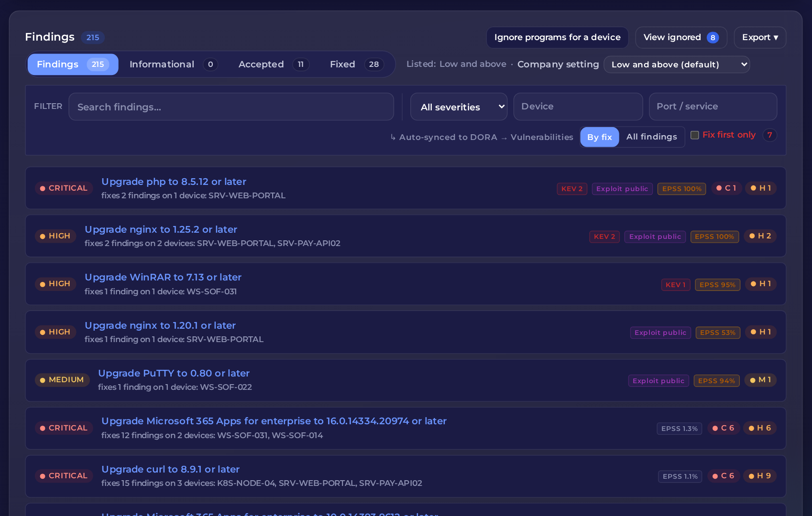Click 'fixes 1 finding on 1 device: WS-SOF-022'

pyautogui.click(x=175, y=387)
